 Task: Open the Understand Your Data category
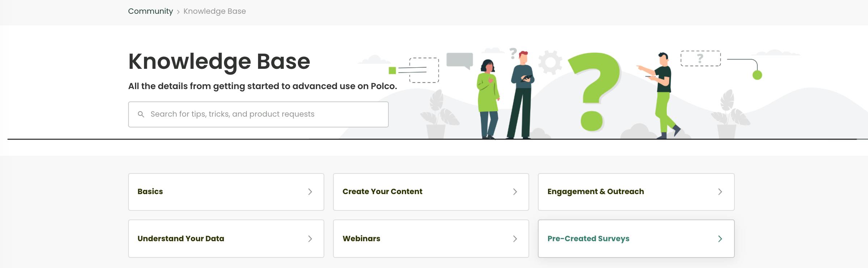coord(226,239)
